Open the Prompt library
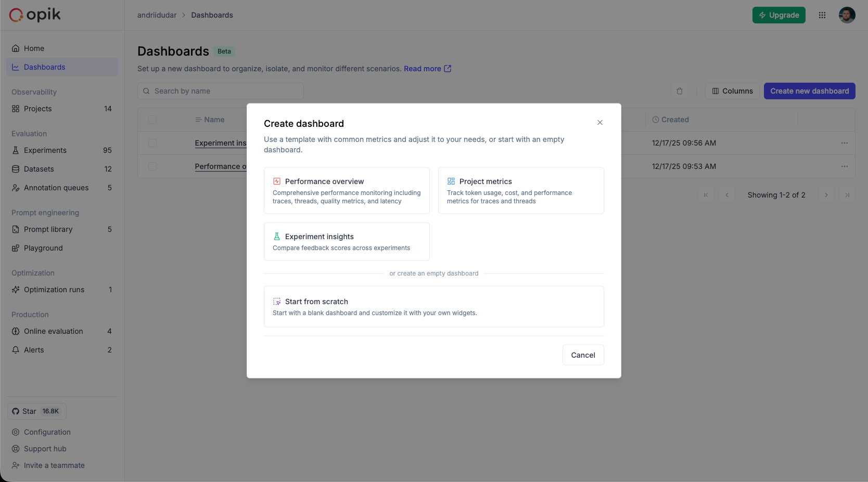The image size is (868, 482). tap(48, 229)
